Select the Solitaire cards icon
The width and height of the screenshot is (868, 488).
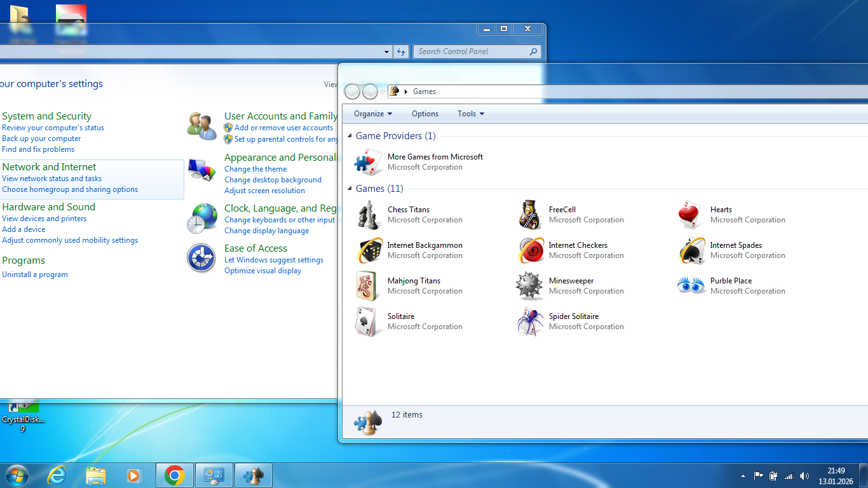[x=369, y=322]
